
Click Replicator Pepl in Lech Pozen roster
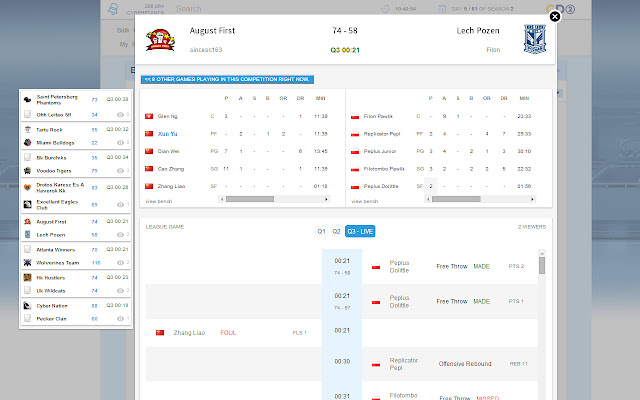tap(382, 134)
